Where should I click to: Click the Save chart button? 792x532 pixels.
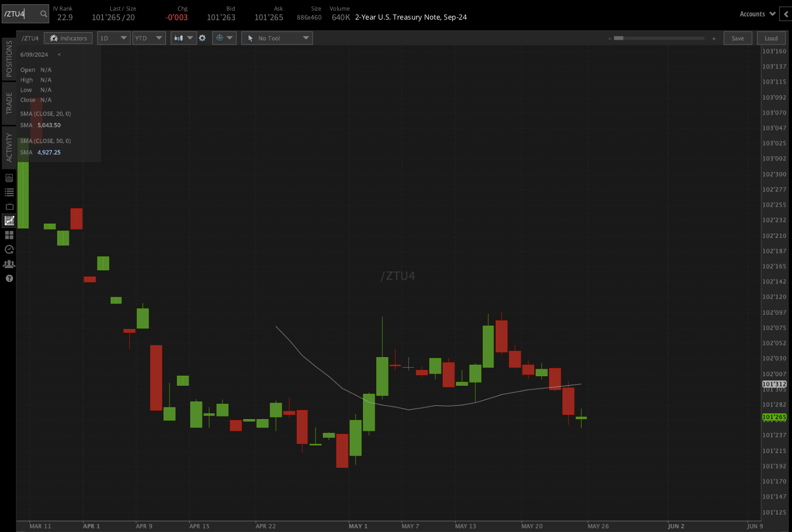(737, 38)
